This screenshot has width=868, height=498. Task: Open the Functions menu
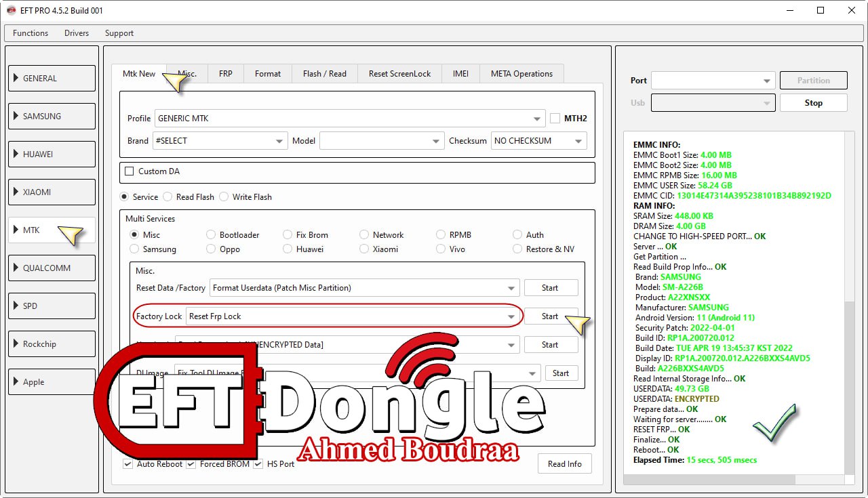click(31, 33)
